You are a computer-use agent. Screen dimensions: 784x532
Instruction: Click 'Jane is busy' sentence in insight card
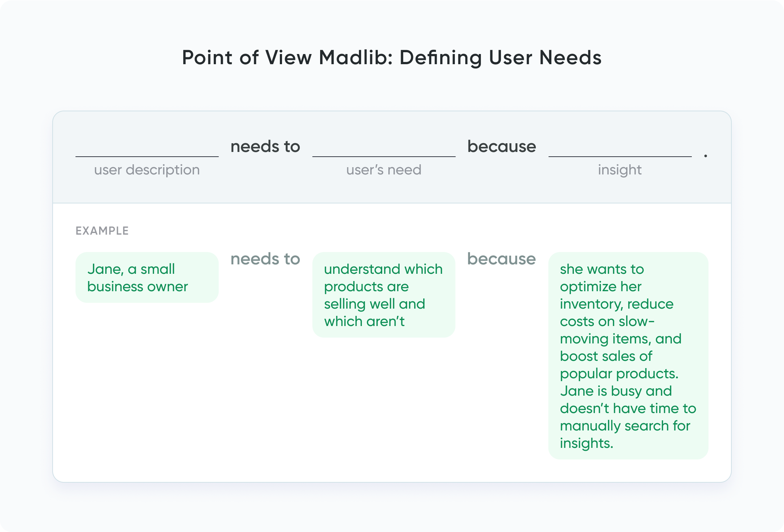[628, 417]
